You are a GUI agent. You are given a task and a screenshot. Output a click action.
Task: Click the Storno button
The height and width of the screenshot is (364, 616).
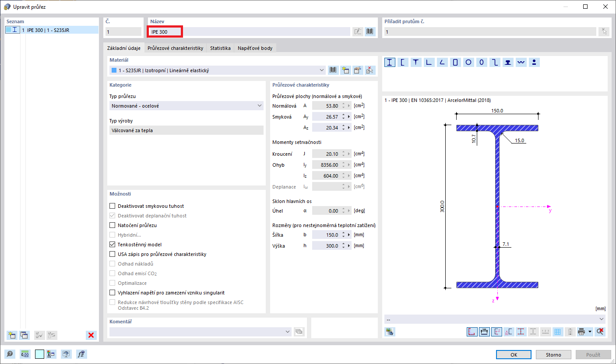click(x=553, y=354)
